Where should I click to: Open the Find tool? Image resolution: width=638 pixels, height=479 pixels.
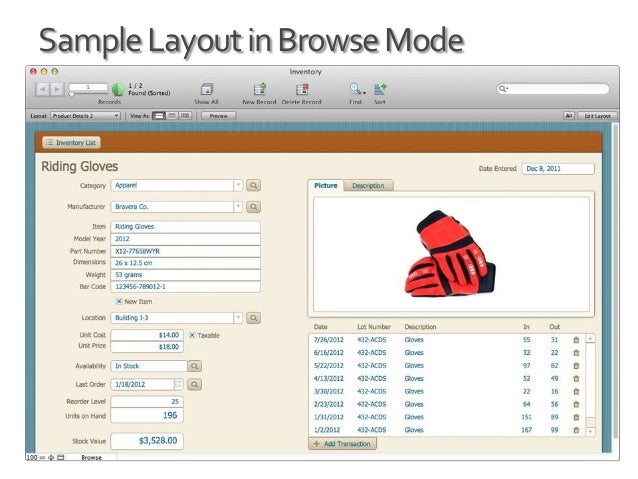[x=355, y=89]
